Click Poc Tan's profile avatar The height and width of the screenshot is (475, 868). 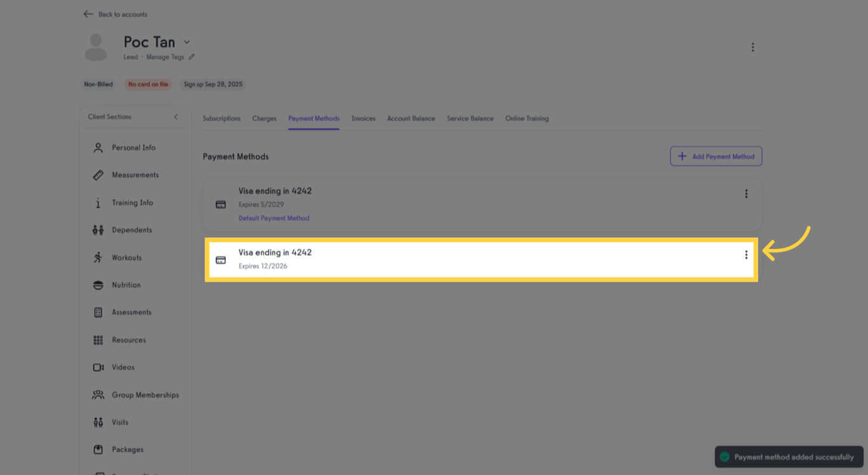[x=96, y=48]
